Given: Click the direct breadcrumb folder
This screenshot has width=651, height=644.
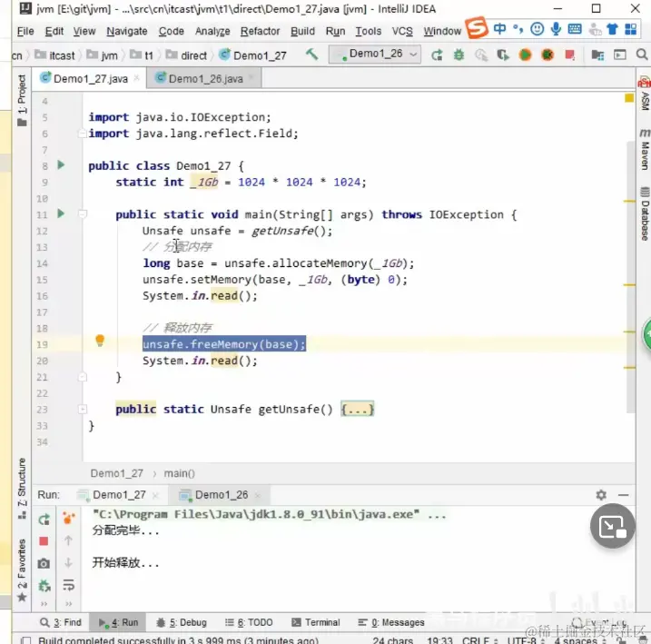Looking at the screenshot, I should 186,55.
